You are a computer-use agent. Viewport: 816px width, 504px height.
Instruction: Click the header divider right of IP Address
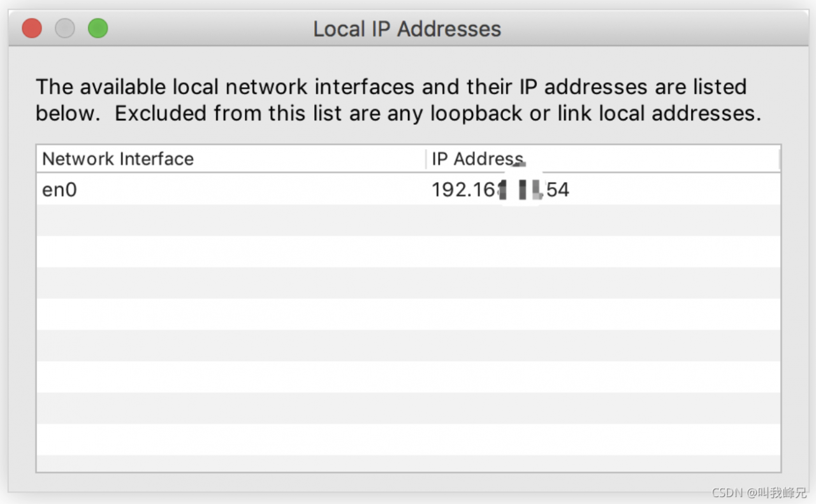coord(779,159)
